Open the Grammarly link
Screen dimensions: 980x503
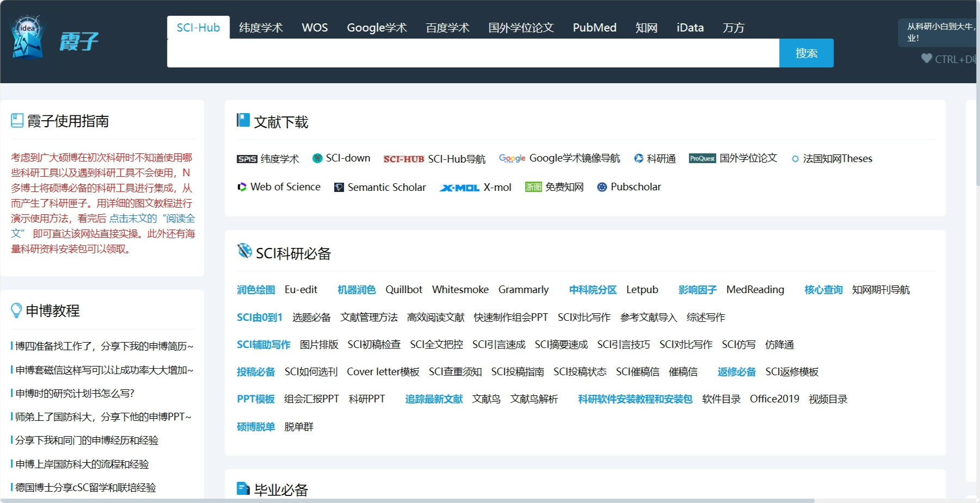click(523, 290)
